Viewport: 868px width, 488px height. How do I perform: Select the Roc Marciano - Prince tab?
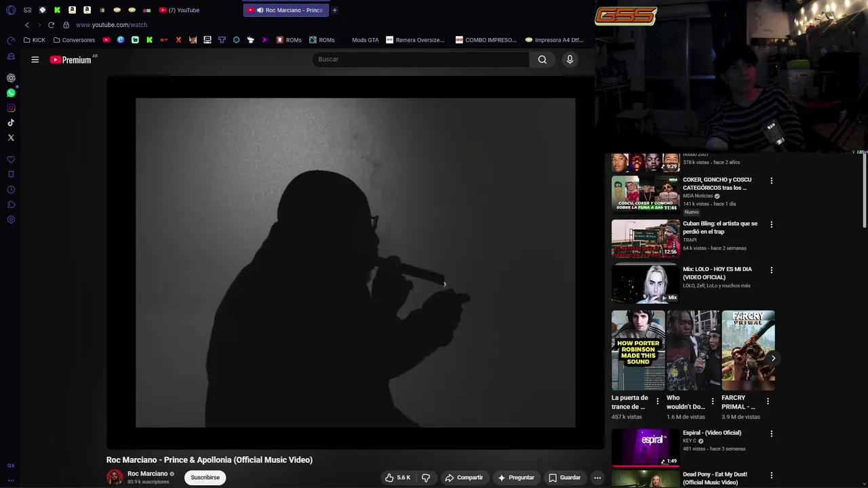click(x=285, y=10)
